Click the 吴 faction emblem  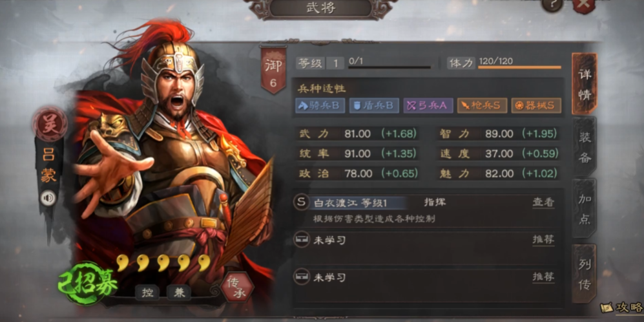pyautogui.click(x=49, y=123)
